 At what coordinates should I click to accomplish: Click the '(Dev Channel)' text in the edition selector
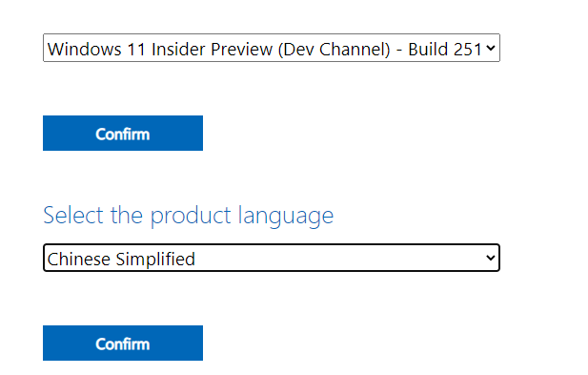335,50
